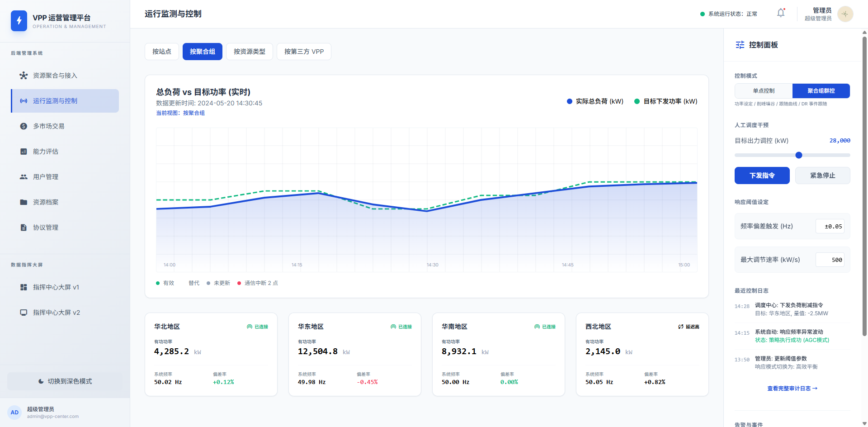The width and height of the screenshot is (868, 427).
Task: Switch to 按第三方 VPP tab
Action: tap(304, 52)
